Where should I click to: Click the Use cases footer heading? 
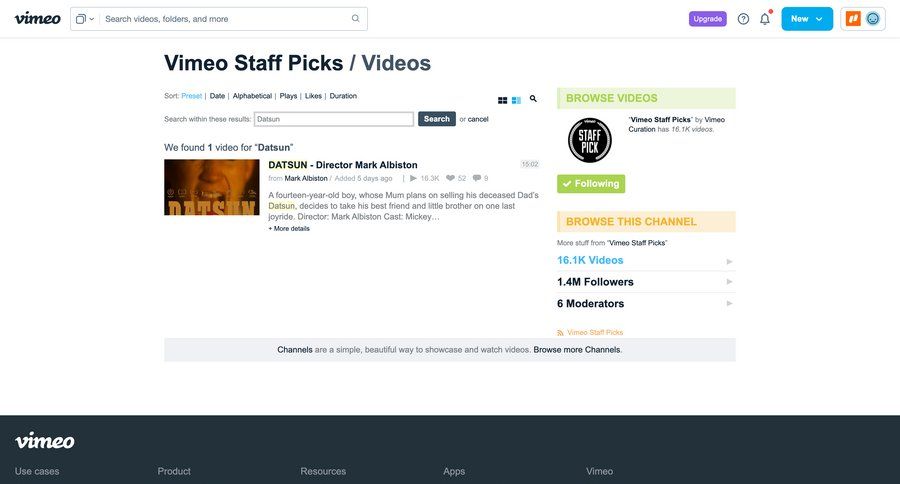tap(37, 471)
